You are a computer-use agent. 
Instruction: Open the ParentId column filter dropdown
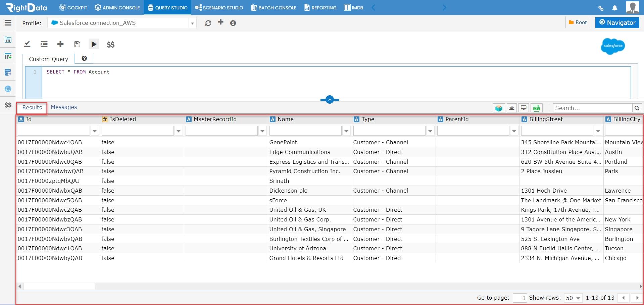514,131
